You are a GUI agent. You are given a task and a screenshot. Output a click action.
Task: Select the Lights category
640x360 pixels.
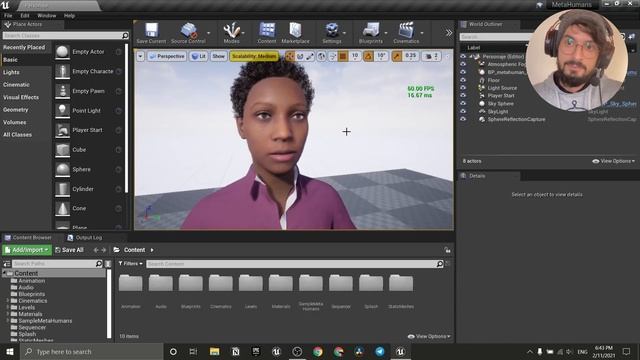pos(11,72)
